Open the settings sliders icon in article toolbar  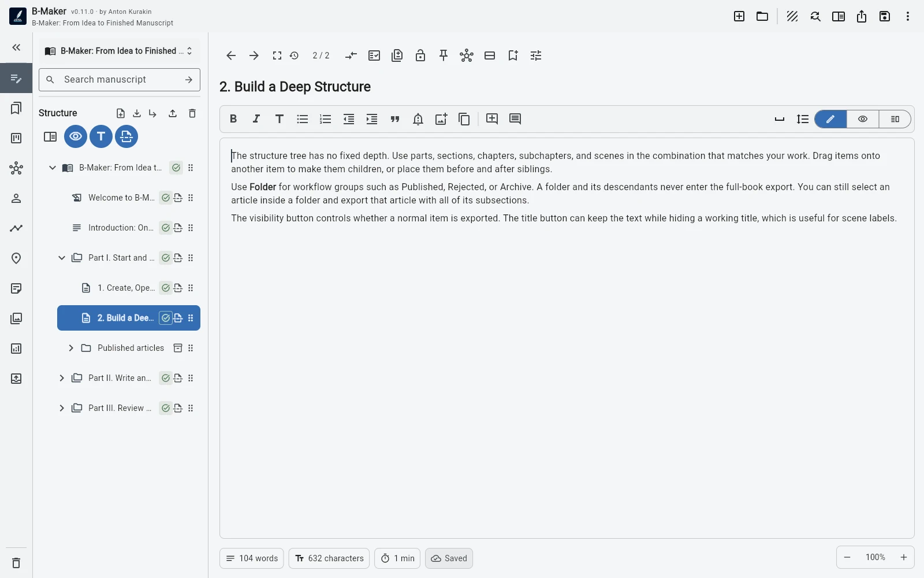pos(536,55)
